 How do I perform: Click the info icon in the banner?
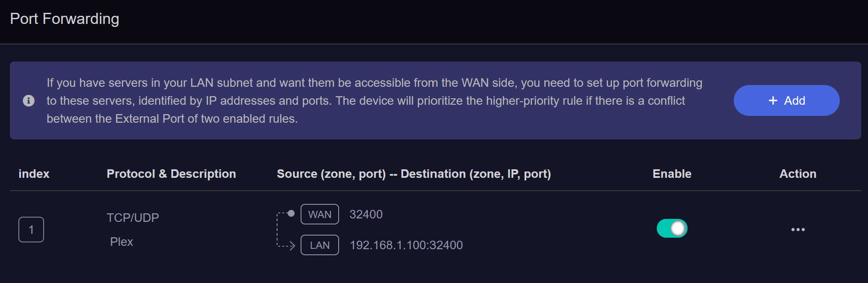29,100
